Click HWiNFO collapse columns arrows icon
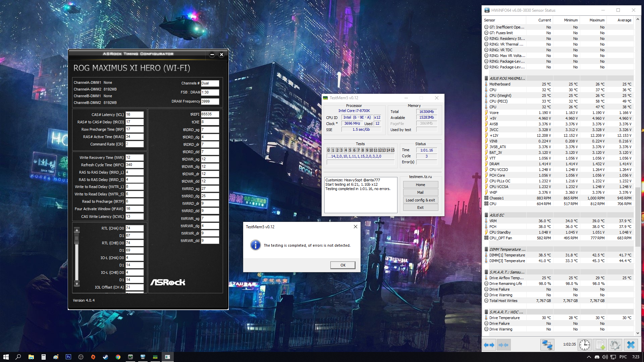 503,345
